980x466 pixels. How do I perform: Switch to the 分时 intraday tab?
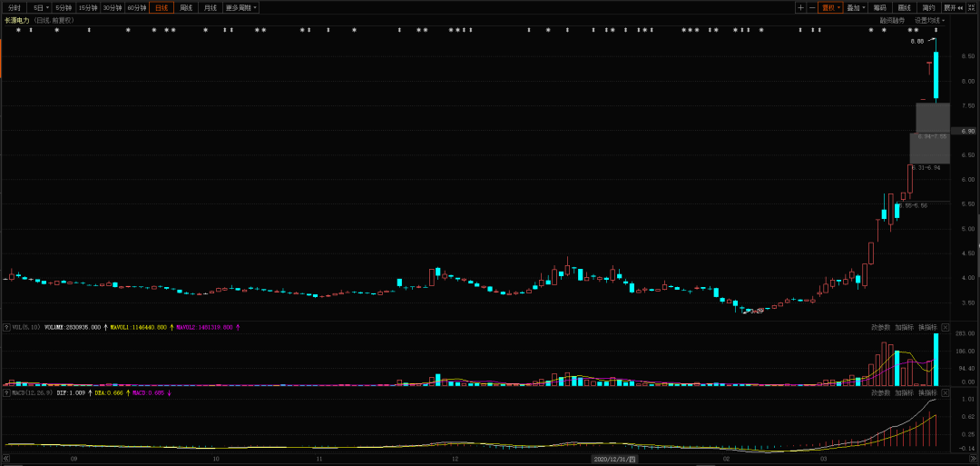tap(14, 8)
